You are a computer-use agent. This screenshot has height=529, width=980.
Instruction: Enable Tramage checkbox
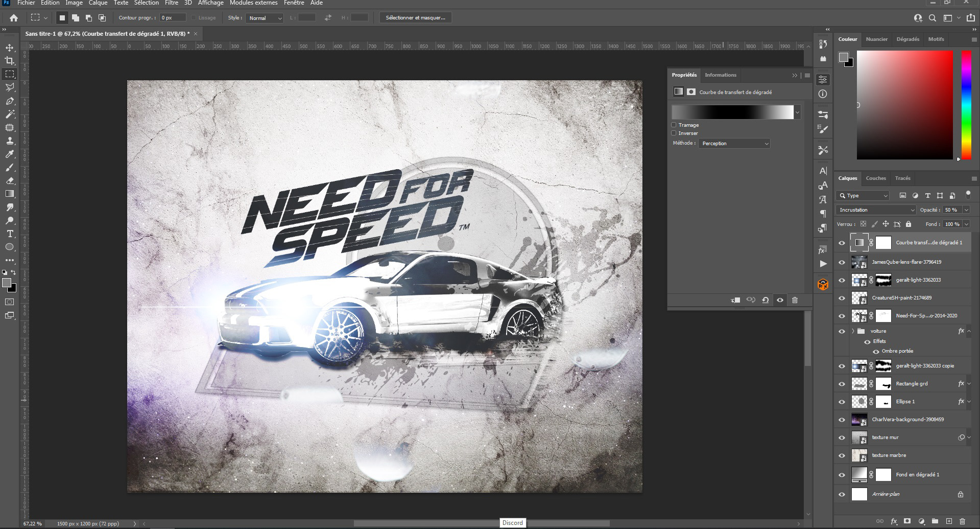click(x=674, y=125)
